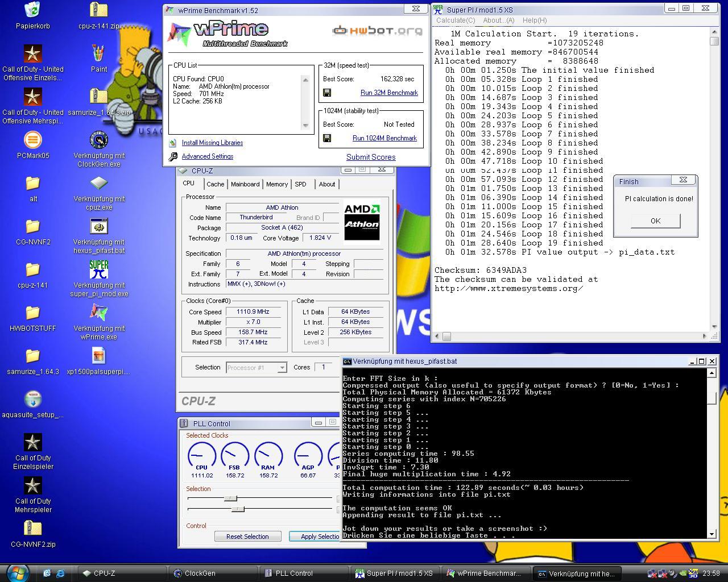Open cpu-z-141.zip archive icon
Viewport: 728px width, 582px height.
(x=99, y=10)
